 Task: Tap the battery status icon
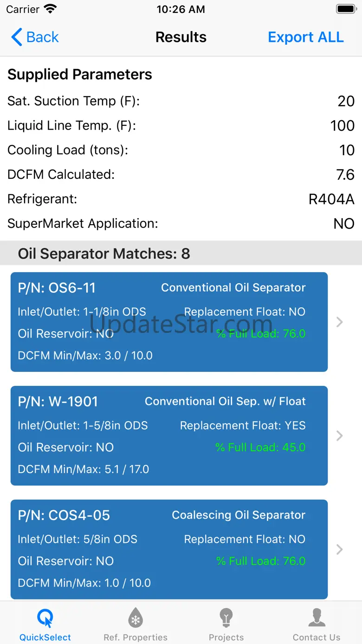coord(345,9)
